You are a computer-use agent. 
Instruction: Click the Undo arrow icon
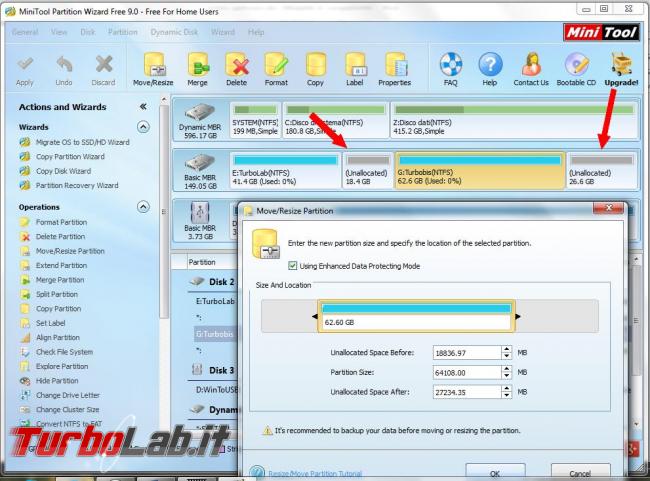click(x=64, y=65)
